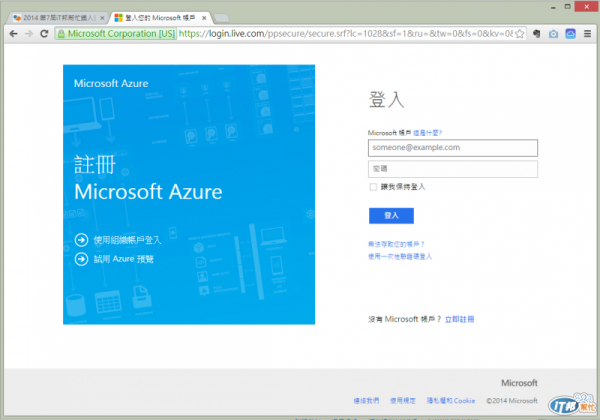Click the Microsoft Azure logo text in the banner
The height and width of the screenshot is (420, 600).
(111, 83)
